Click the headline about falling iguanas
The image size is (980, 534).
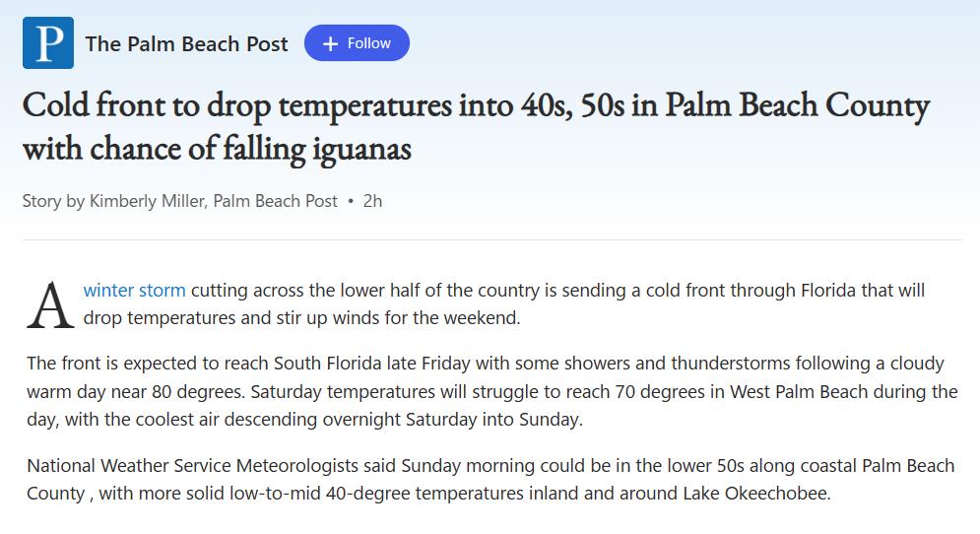point(476,127)
